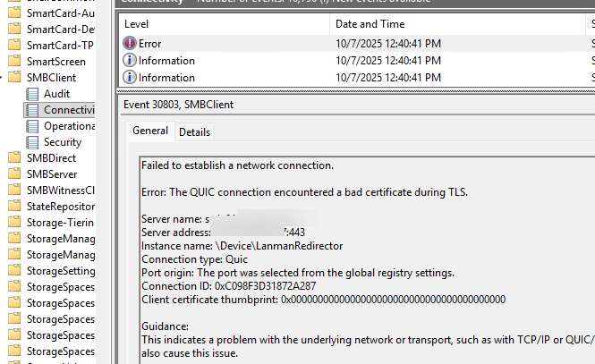The image size is (595, 364).
Task: Click the Security log icon under SMBClient
Action: [x=33, y=142]
